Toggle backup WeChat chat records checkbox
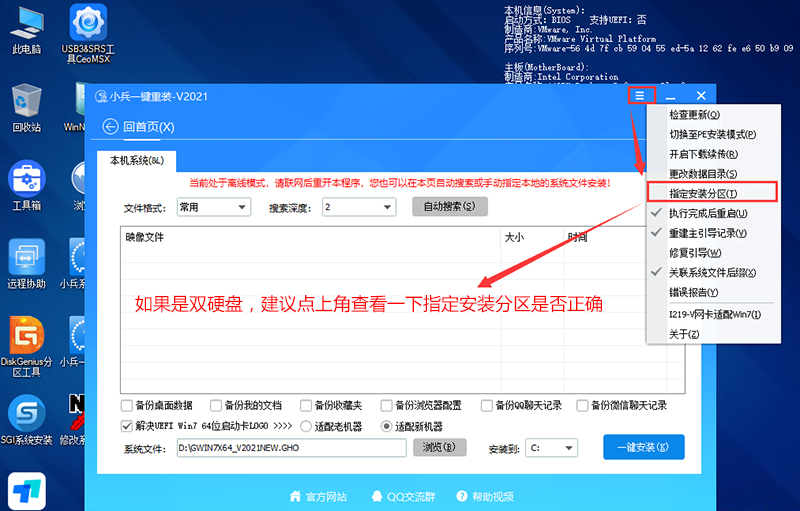The height and width of the screenshot is (511, 800). tap(582, 405)
